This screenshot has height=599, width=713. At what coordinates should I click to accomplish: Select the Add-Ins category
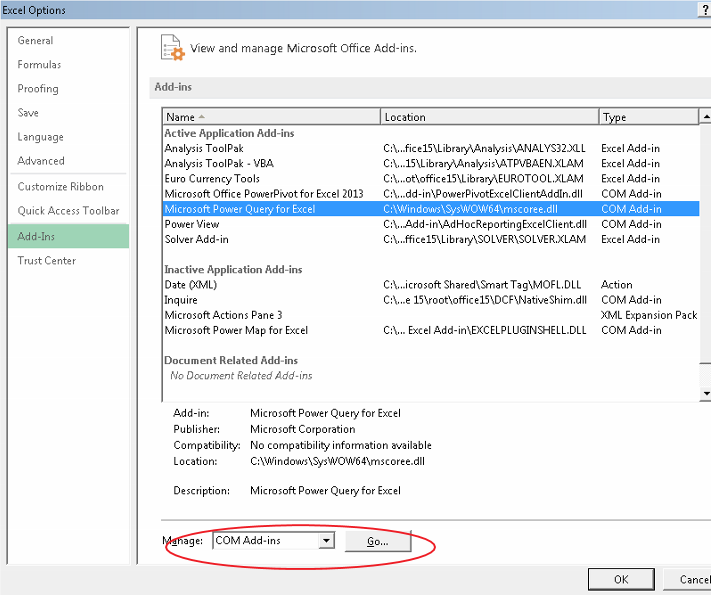coord(68,236)
